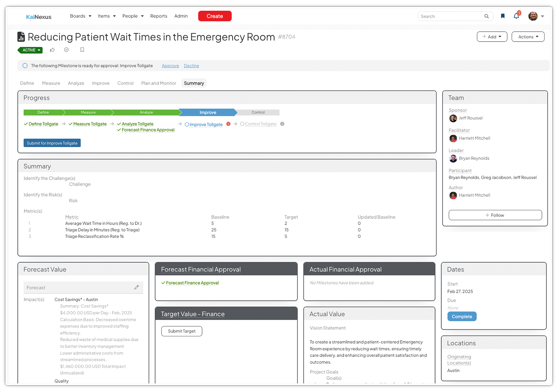
Task: Open bookmarks icon in top navigation bar
Action: [503, 16]
